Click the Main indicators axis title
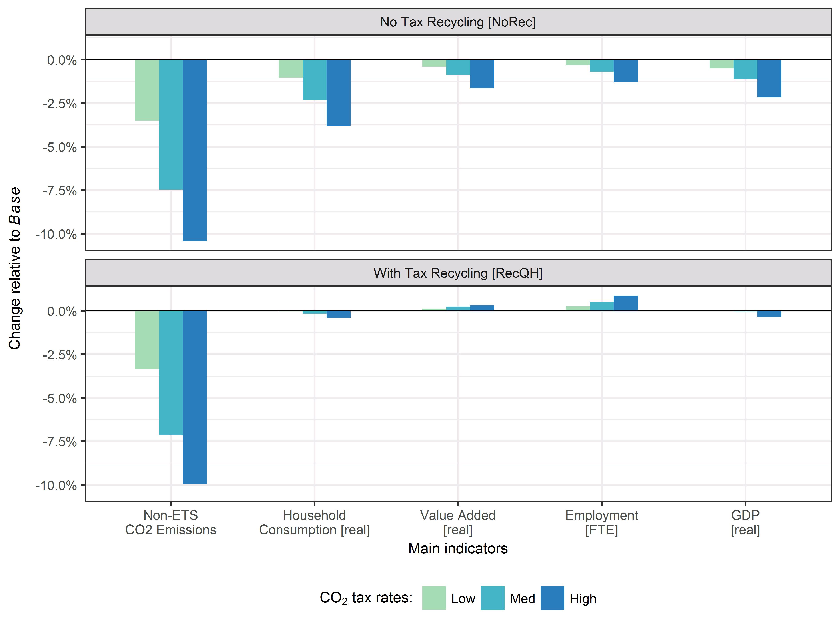The height and width of the screenshot is (630, 840). coord(458,548)
